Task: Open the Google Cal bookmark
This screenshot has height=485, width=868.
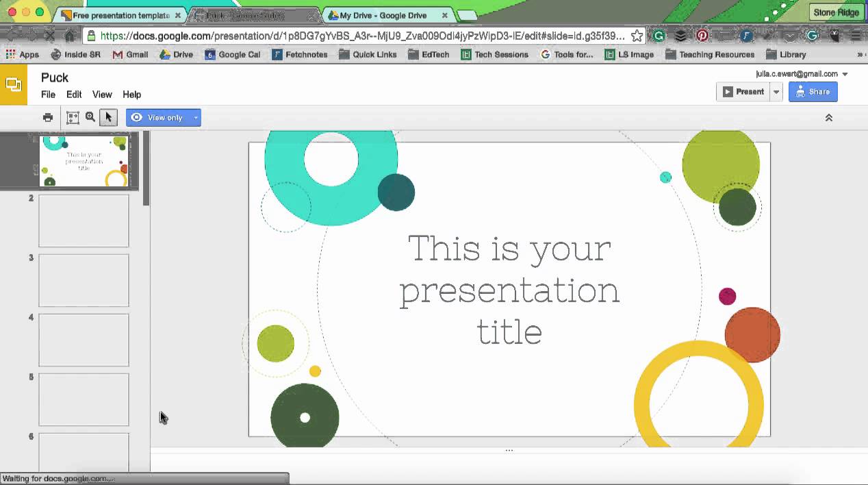Action: pos(233,54)
